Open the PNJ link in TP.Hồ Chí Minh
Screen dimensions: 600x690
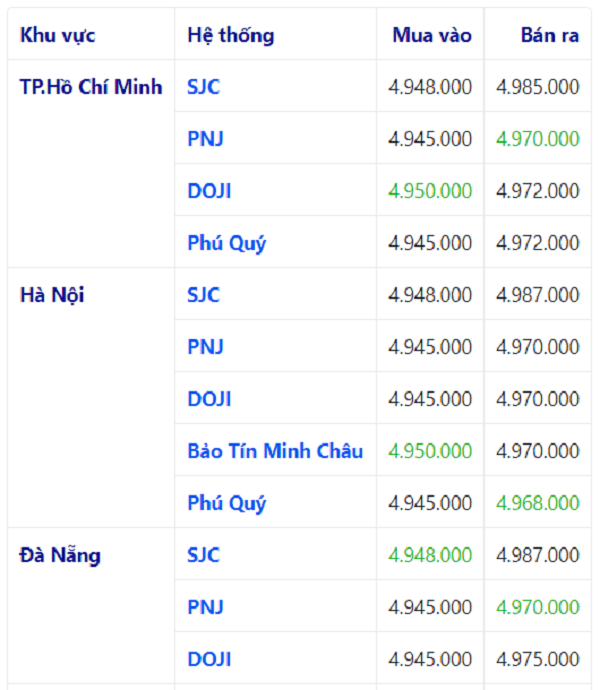[x=205, y=139]
